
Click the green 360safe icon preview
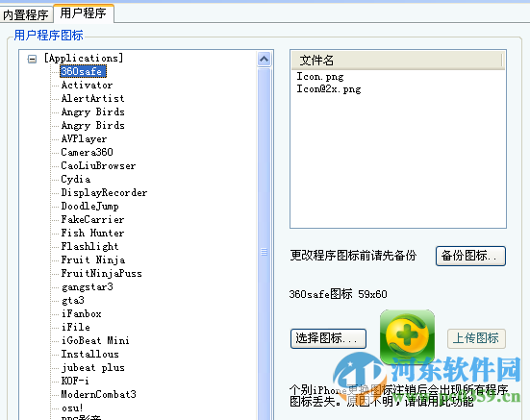[407, 336]
